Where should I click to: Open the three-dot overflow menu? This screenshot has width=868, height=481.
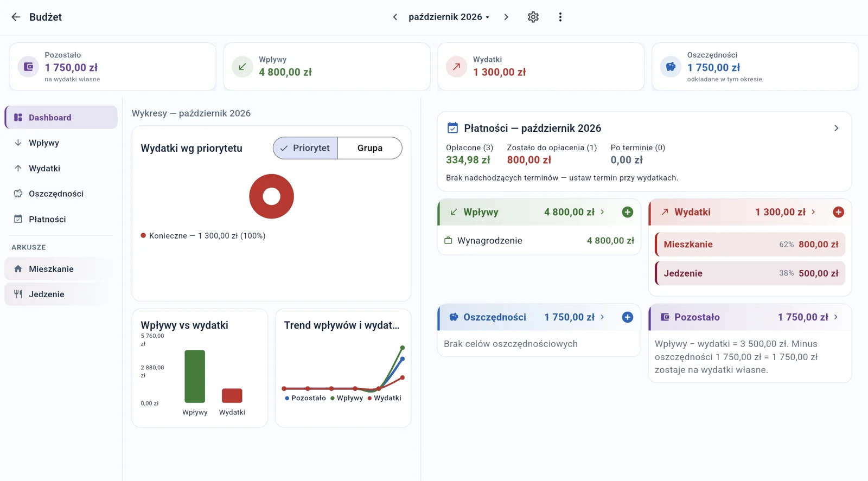pos(560,17)
